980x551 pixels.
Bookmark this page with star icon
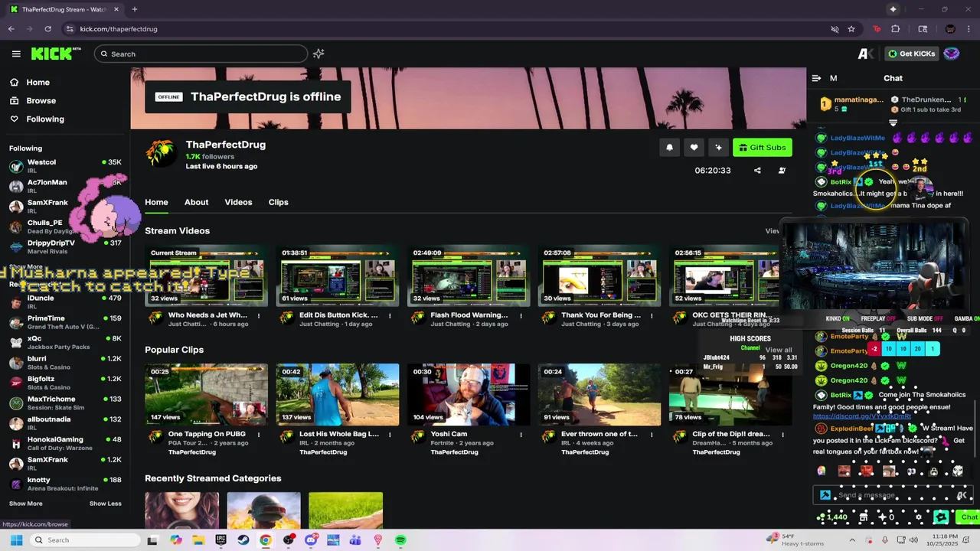pos(851,29)
